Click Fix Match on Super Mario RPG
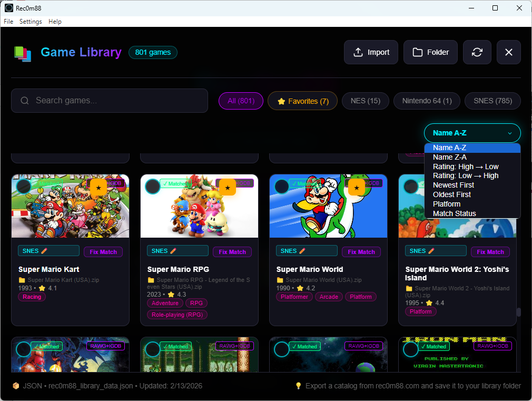 pyautogui.click(x=232, y=252)
